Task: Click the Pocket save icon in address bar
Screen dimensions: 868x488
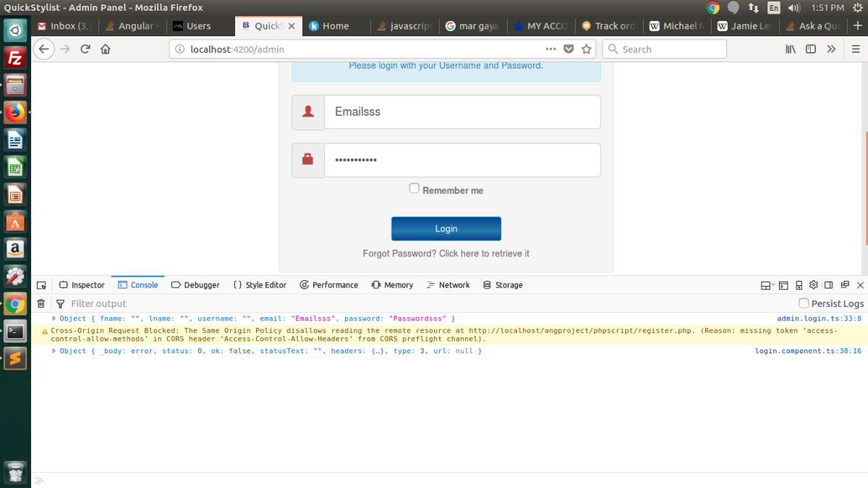Action: pyautogui.click(x=569, y=49)
